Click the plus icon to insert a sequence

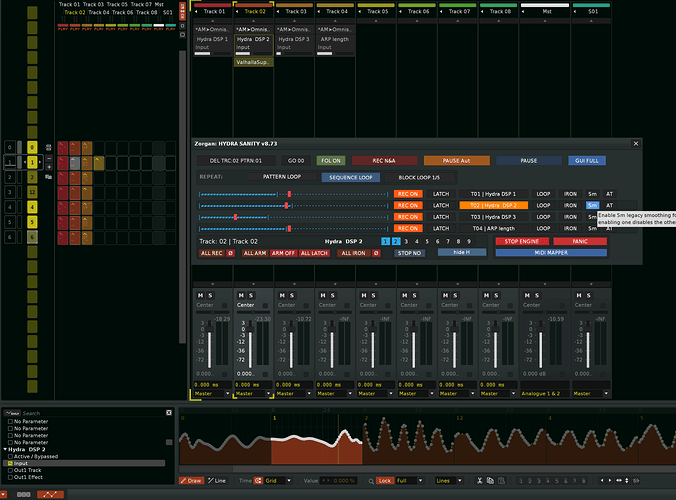click(49, 167)
